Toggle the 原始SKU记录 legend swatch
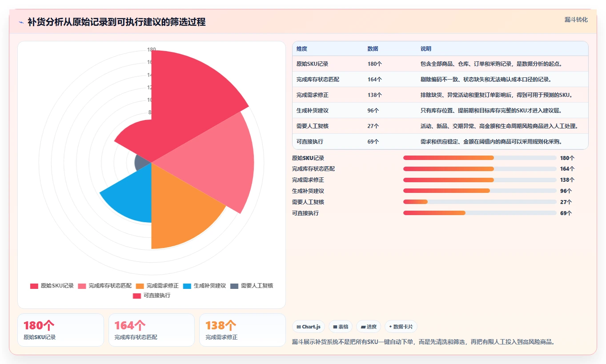The image size is (606, 364). point(34,286)
